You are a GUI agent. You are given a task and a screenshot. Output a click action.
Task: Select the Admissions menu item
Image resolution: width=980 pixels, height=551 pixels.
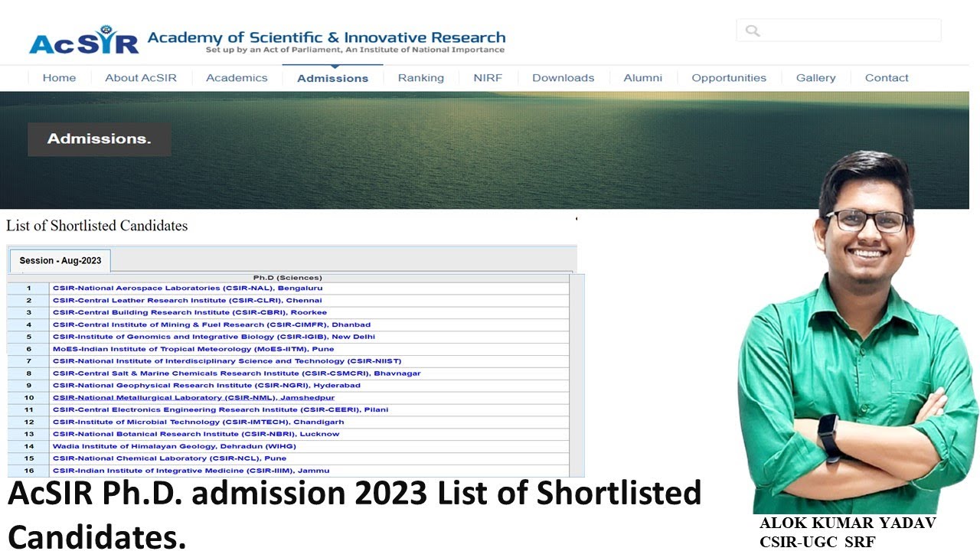point(332,78)
